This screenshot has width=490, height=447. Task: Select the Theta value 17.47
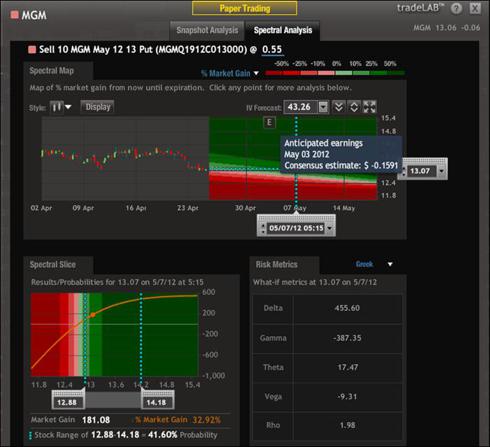click(x=348, y=367)
